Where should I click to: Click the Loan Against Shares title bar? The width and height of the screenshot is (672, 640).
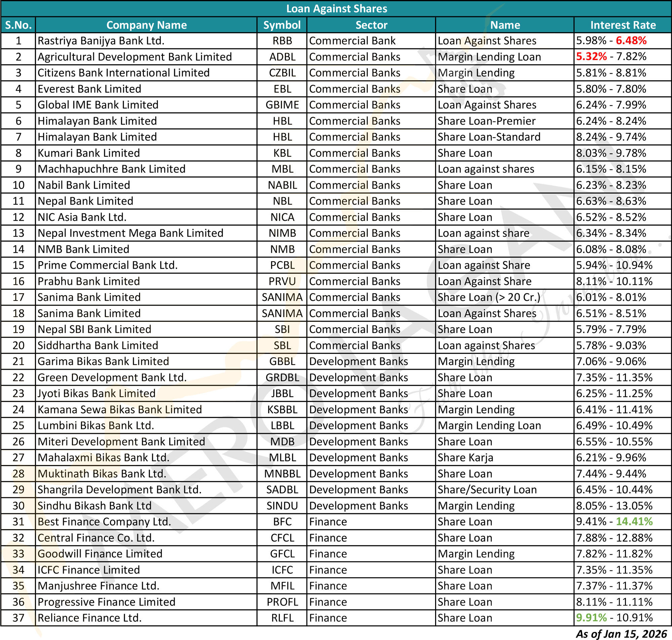coord(336,8)
